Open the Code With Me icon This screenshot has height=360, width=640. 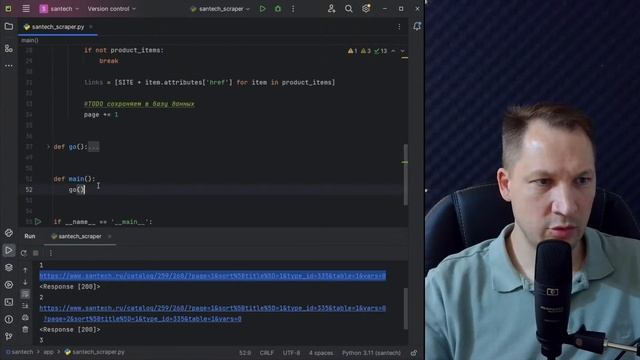click(331, 9)
